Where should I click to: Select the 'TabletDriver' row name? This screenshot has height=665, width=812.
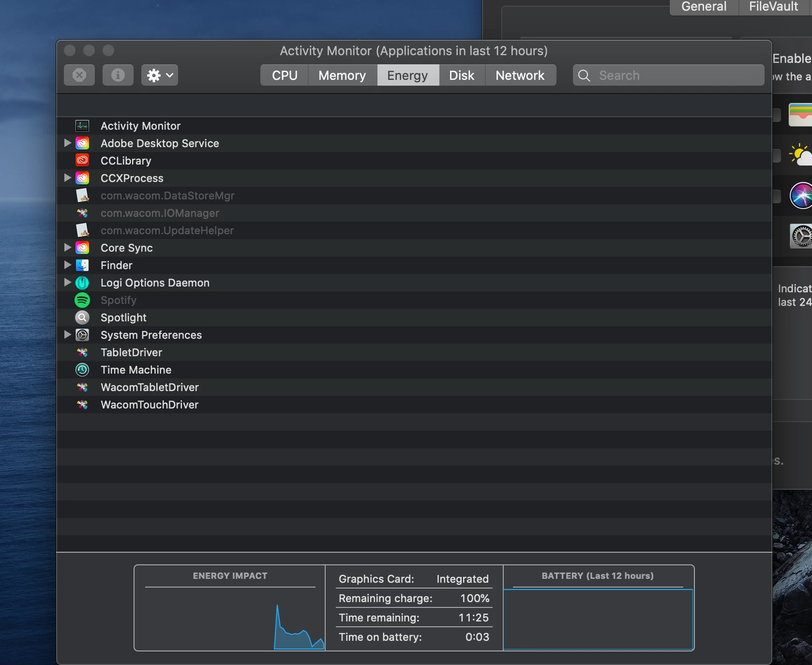[131, 352]
